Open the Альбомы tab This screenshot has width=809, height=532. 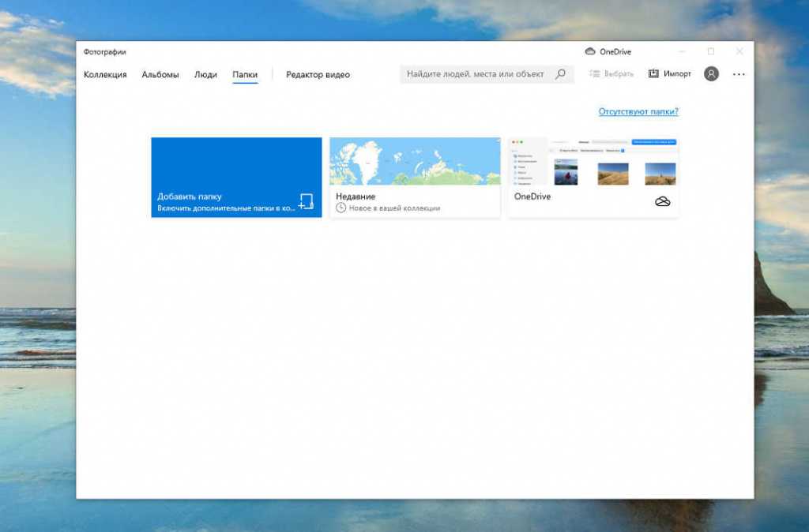[160, 75]
